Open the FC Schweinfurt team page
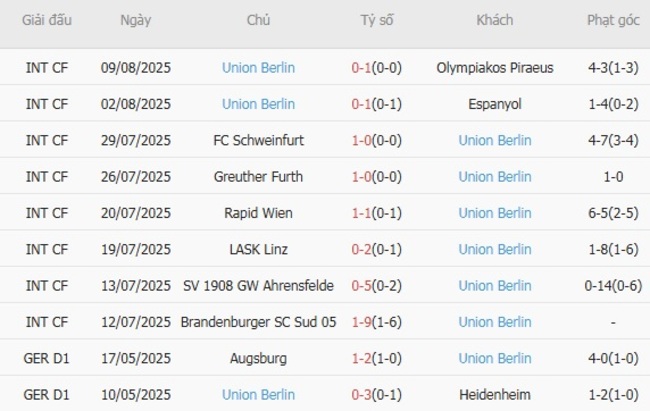Image resolution: width=650 pixels, height=411 pixels. pyautogui.click(x=258, y=141)
